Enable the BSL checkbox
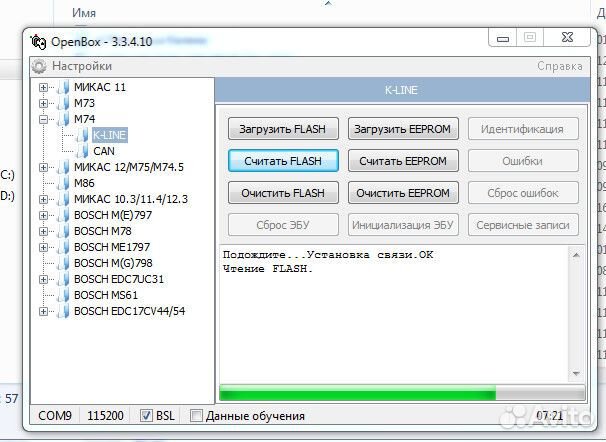The height and width of the screenshot is (442, 606). (146, 415)
